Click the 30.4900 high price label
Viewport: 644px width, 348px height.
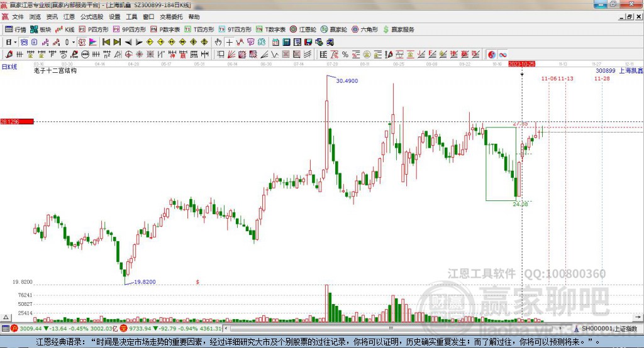coord(347,81)
